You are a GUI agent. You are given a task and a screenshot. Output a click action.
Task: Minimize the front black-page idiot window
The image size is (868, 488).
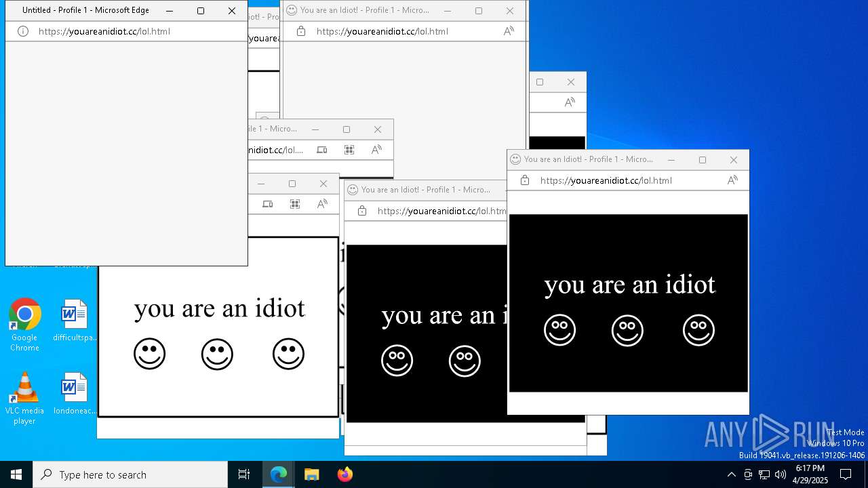[671, 160]
